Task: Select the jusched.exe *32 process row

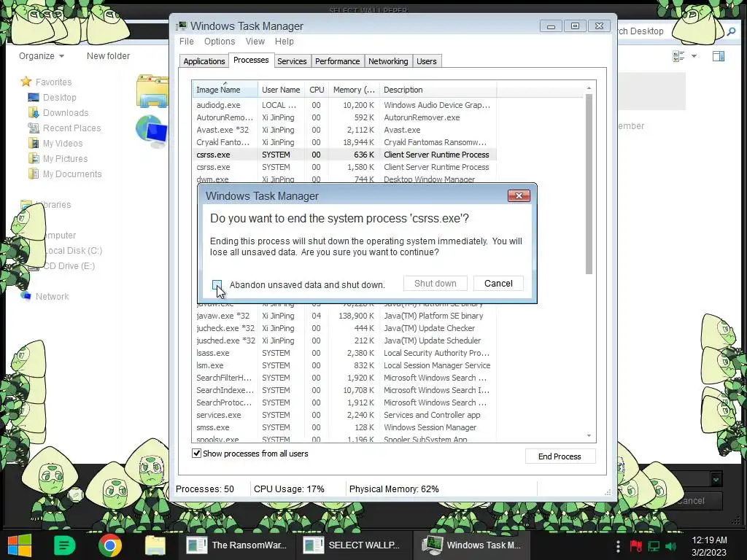Action: [344, 341]
